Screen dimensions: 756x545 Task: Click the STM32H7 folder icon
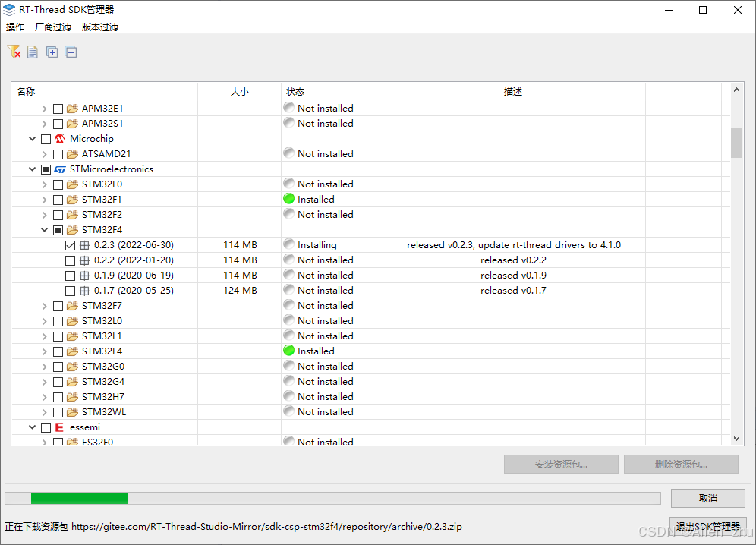click(72, 397)
